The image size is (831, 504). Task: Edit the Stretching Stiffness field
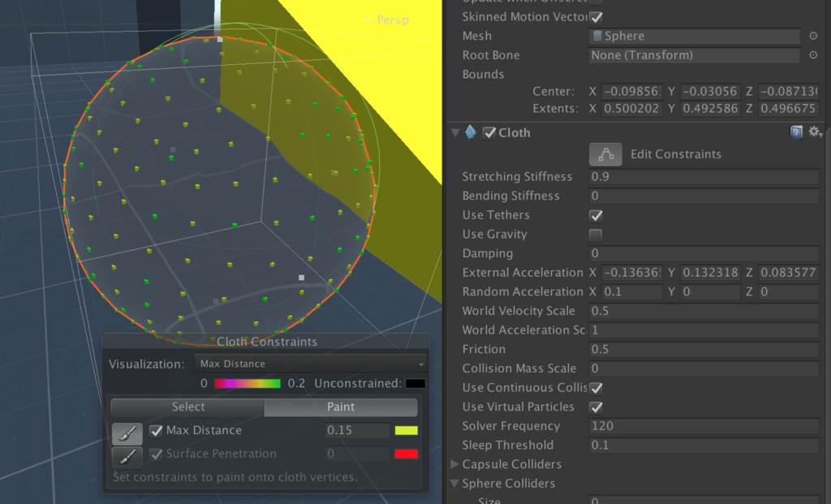pyautogui.click(x=704, y=176)
